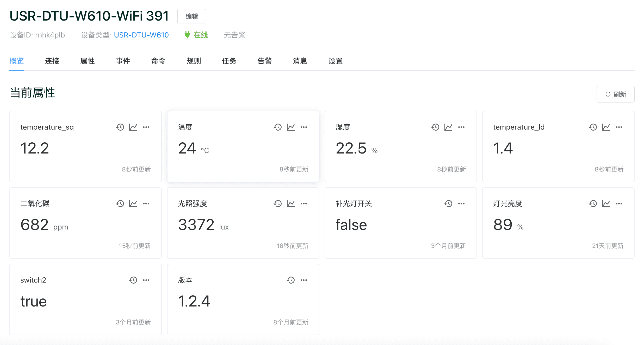Open history for temperature_sq property
This screenshot has height=345, width=644.
pyautogui.click(x=120, y=127)
